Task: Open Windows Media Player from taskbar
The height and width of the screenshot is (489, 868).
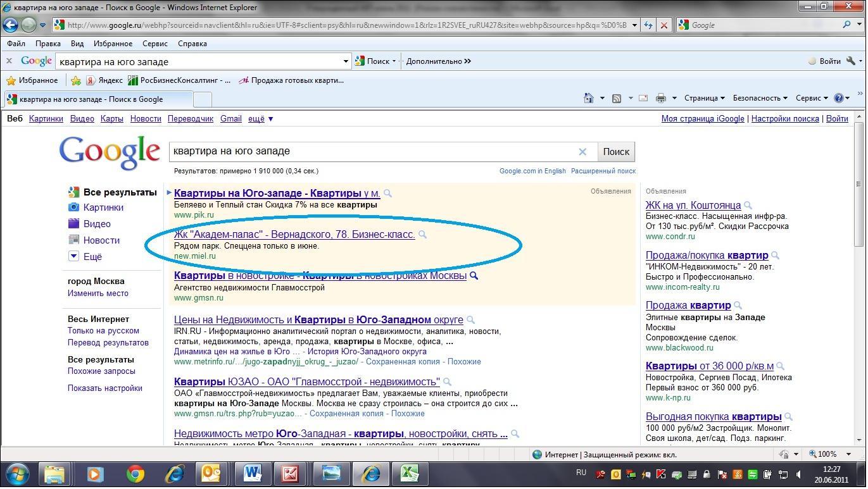Action: pos(95,474)
